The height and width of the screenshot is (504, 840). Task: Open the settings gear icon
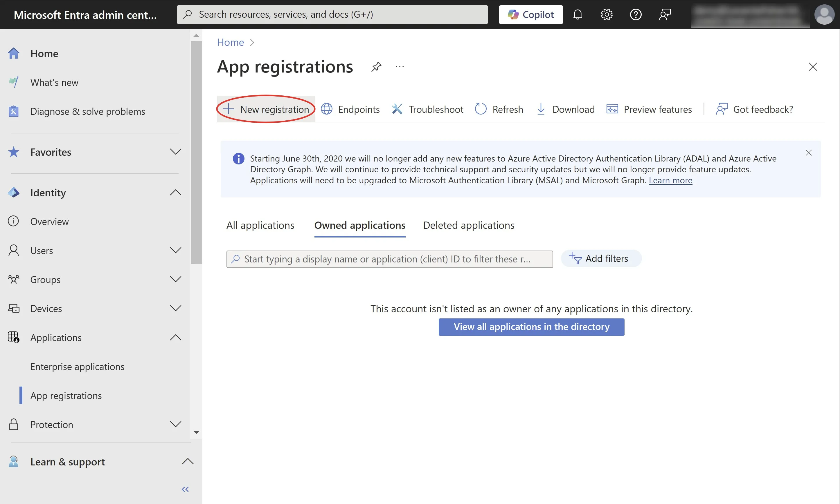click(x=607, y=14)
